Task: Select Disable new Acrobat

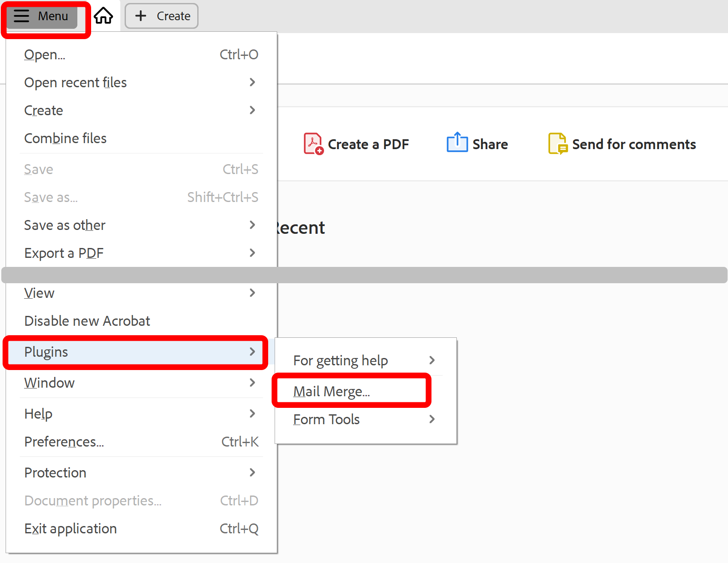Action: 141,321
